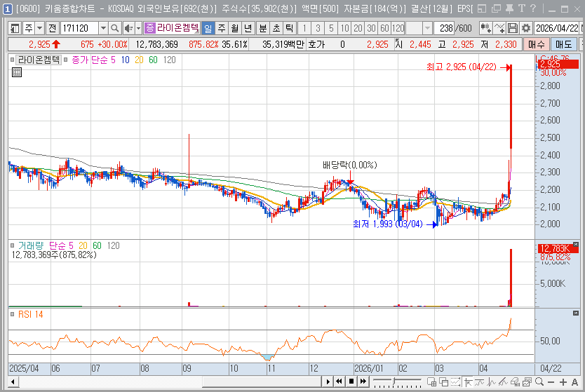The height and width of the screenshot is (392, 585).
Task: Toggle the 라이온켐텍 price series checkbox
Action: click(x=13, y=60)
